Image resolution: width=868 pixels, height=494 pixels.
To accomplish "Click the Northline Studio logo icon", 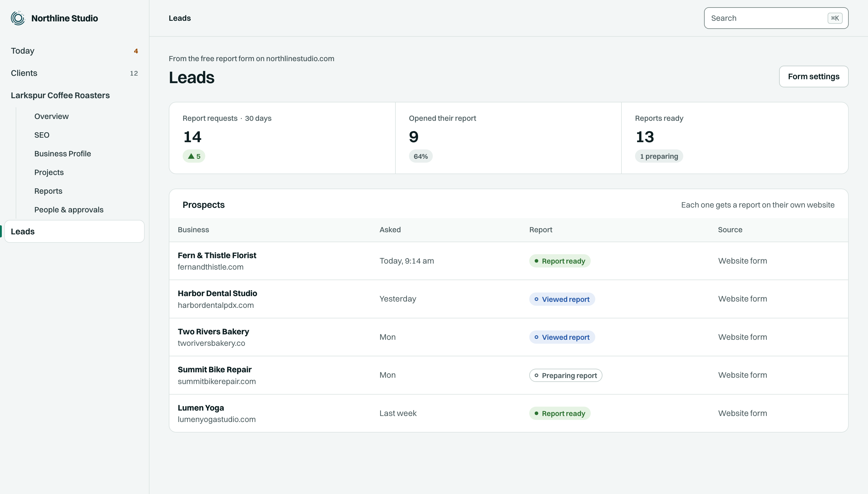I will (18, 18).
